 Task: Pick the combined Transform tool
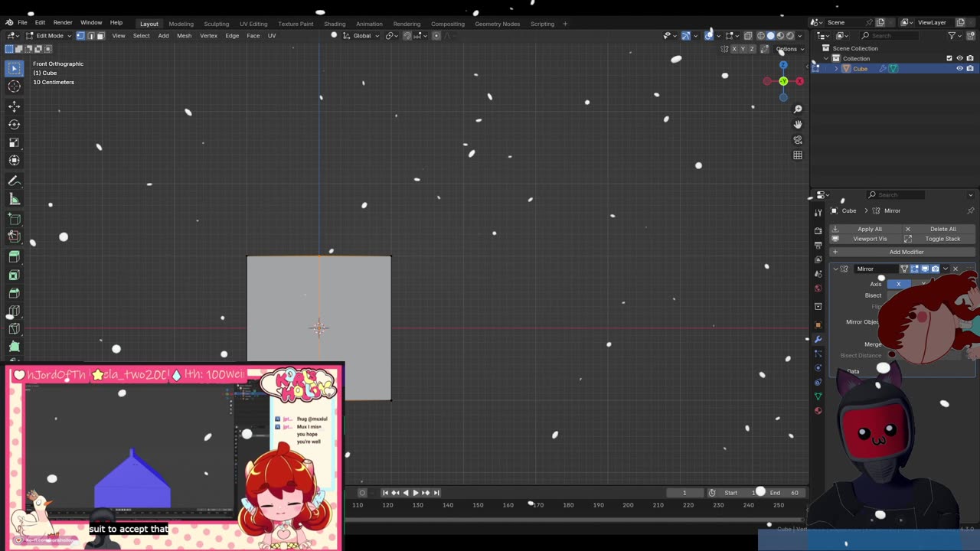pyautogui.click(x=14, y=161)
